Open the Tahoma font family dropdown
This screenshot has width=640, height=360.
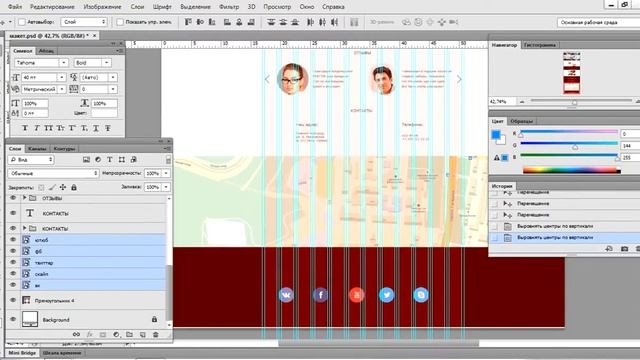click(64, 63)
